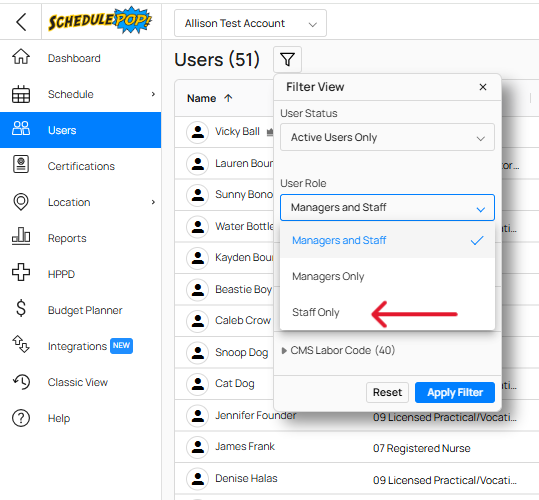Click the HPPD cross icon
Image resolution: width=539 pixels, height=500 pixels.
21,272
